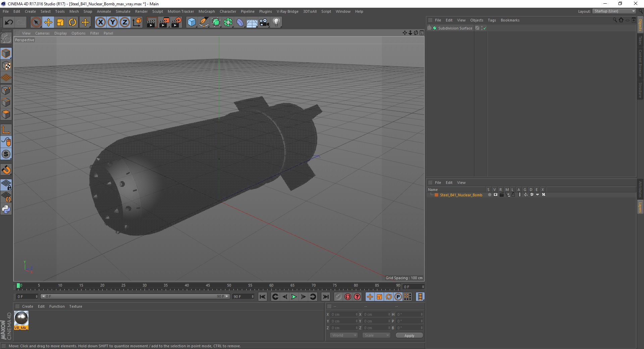Open the Content Browser side tab
This screenshot has height=349, width=644.
[x=640, y=63]
